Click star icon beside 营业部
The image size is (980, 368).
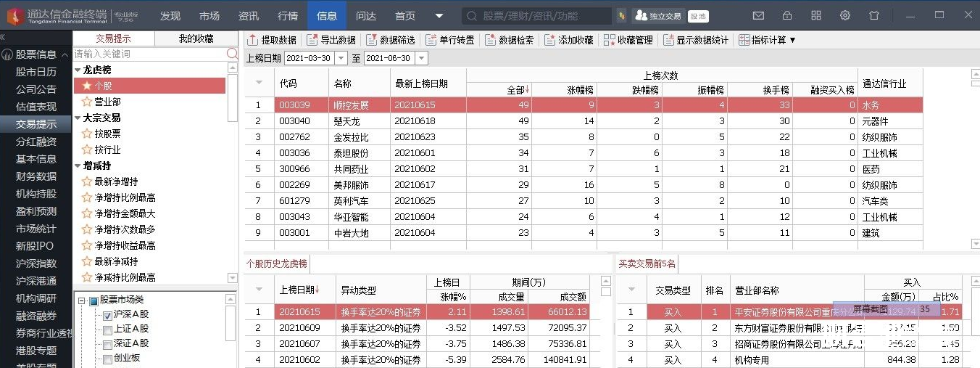(87, 102)
